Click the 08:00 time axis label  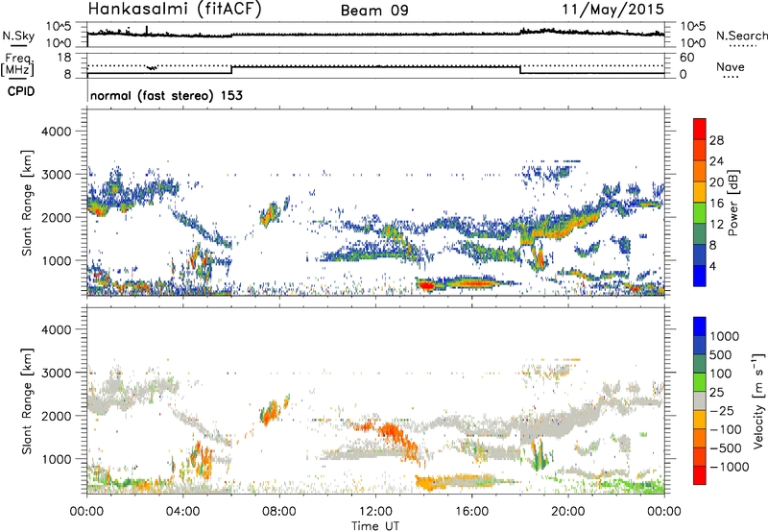(279, 512)
